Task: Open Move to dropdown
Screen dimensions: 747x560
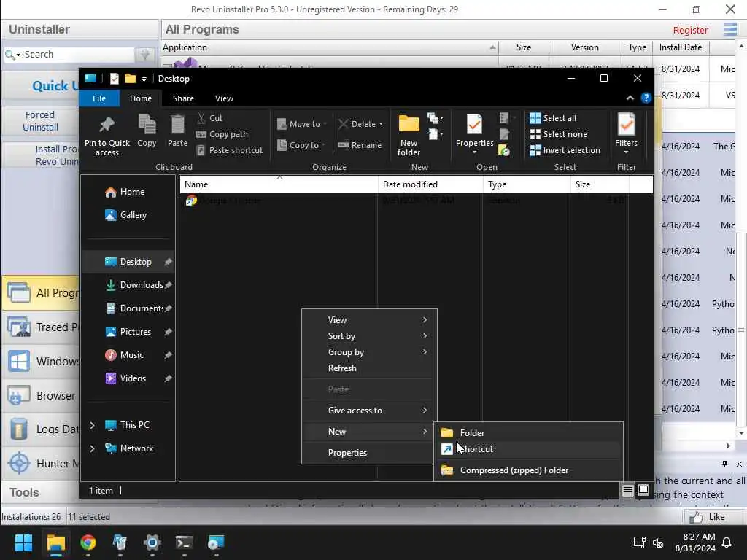Action: [301, 124]
